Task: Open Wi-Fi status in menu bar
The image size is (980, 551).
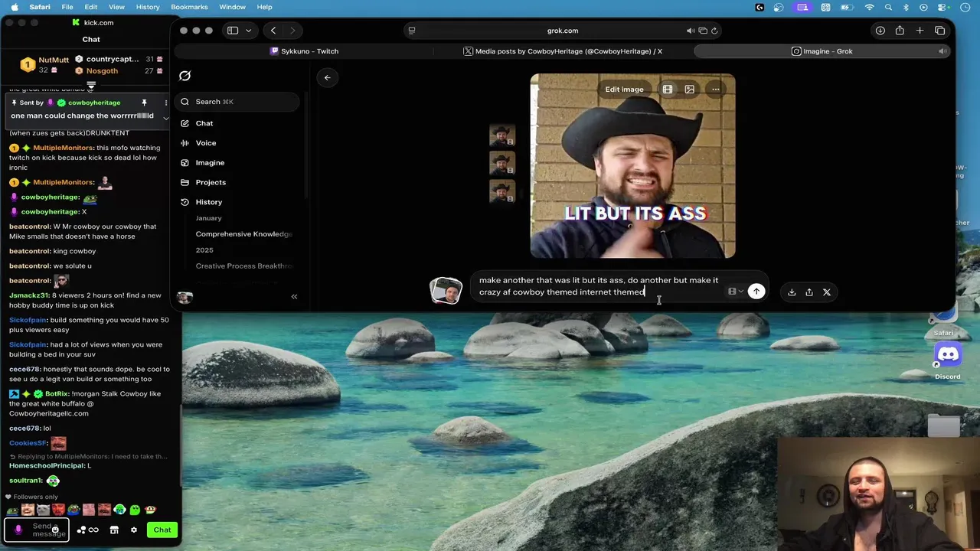Action: click(x=870, y=8)
